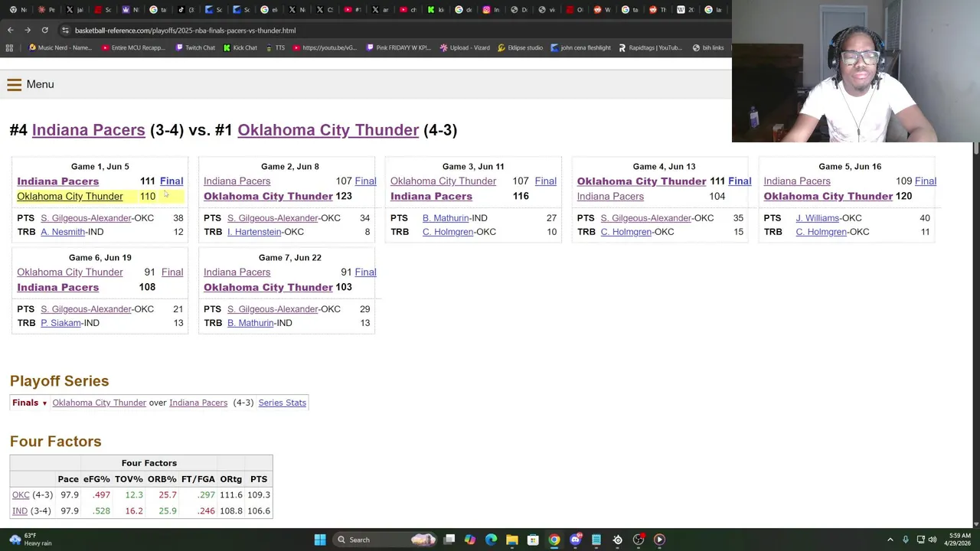Open Game 1 Final box score link

(171, 181)
